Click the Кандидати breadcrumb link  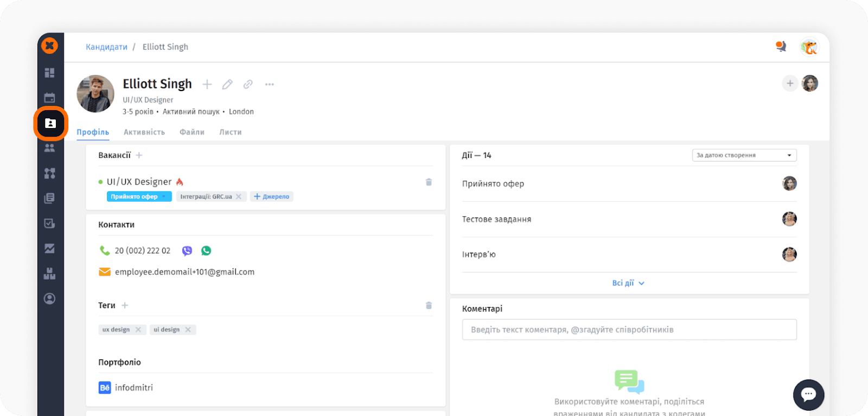[106, 47]
